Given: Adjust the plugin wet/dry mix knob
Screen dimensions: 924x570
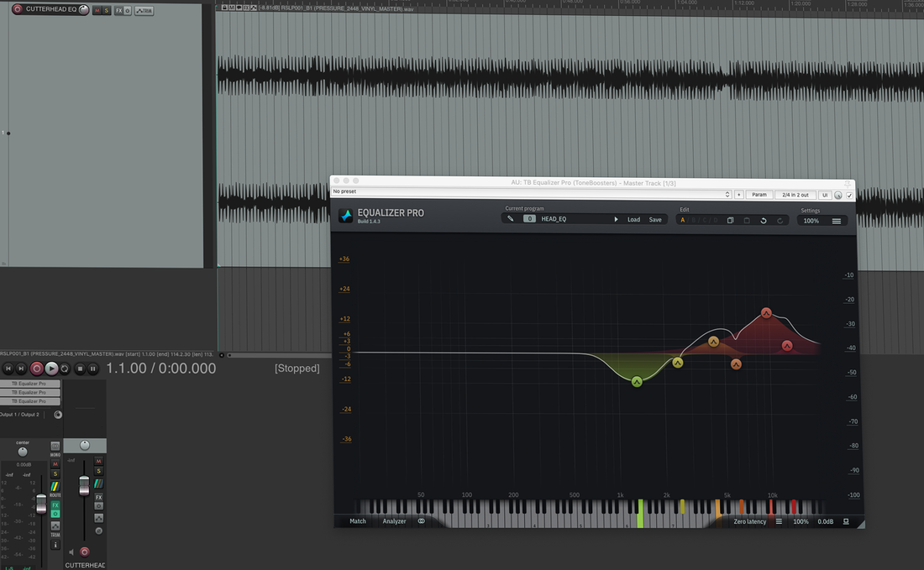Looking at the screenshot, I should pyautogui.click(x=838, y=196).
